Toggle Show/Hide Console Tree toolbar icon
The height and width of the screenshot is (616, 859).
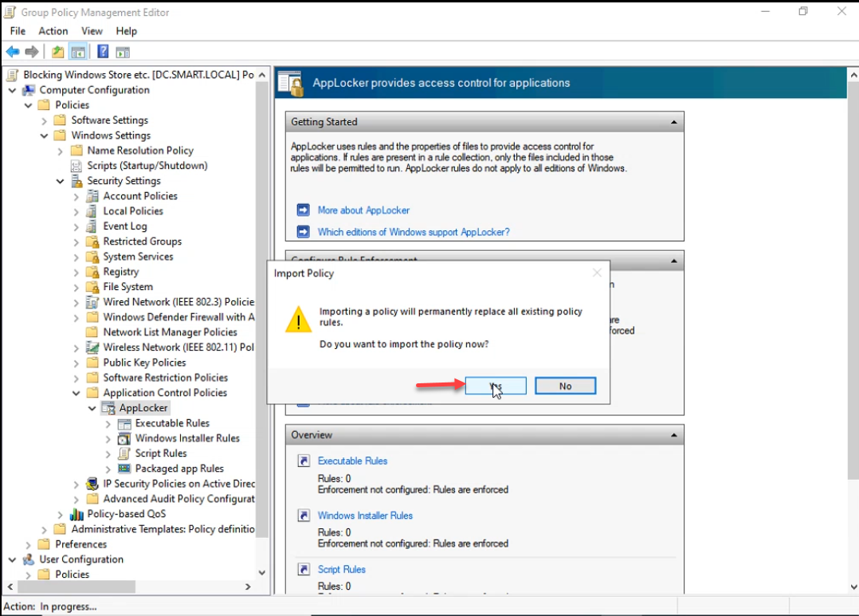point(78,52)
